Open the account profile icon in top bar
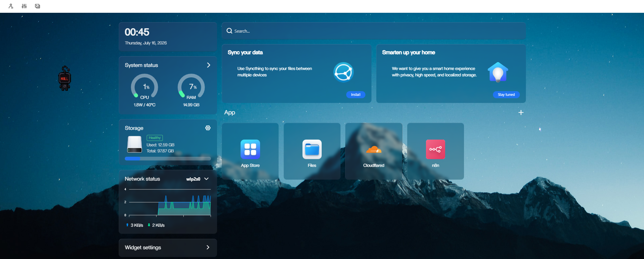Screen dimensions: 644x259 [11, 6]
